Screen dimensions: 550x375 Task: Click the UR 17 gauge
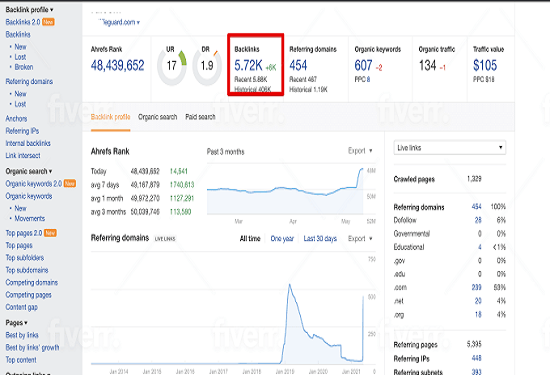[172, 66]
